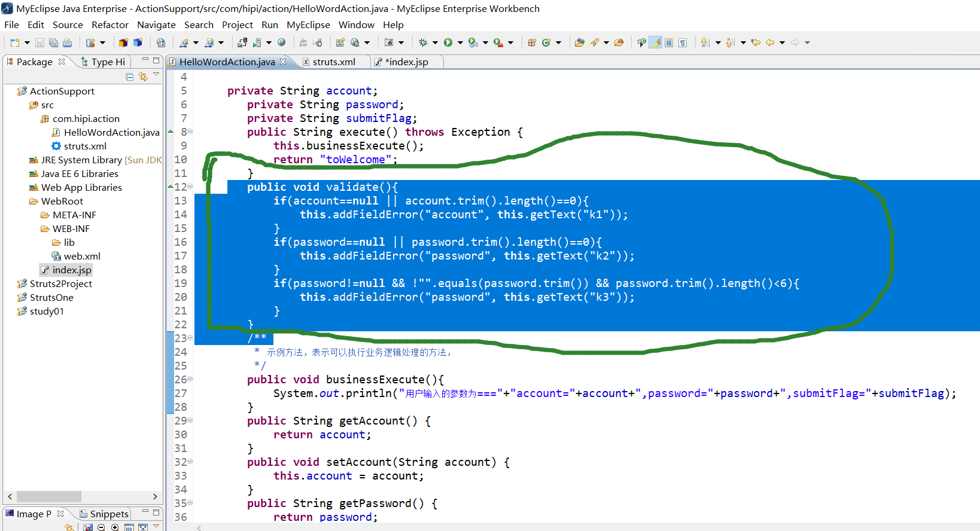980x531 pixels.
Task: Select HelloWordAction.java in Package Explorer
Action: click(106, 132)
